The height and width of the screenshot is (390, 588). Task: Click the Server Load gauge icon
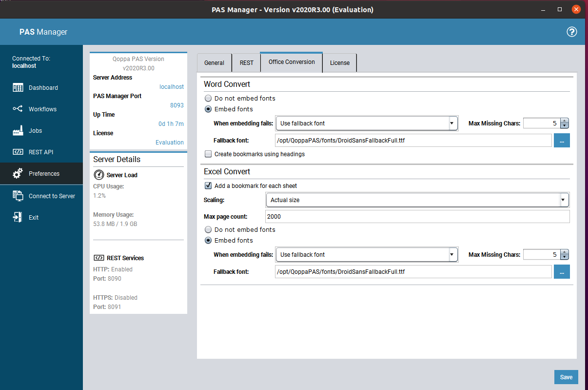coord(98,175)
